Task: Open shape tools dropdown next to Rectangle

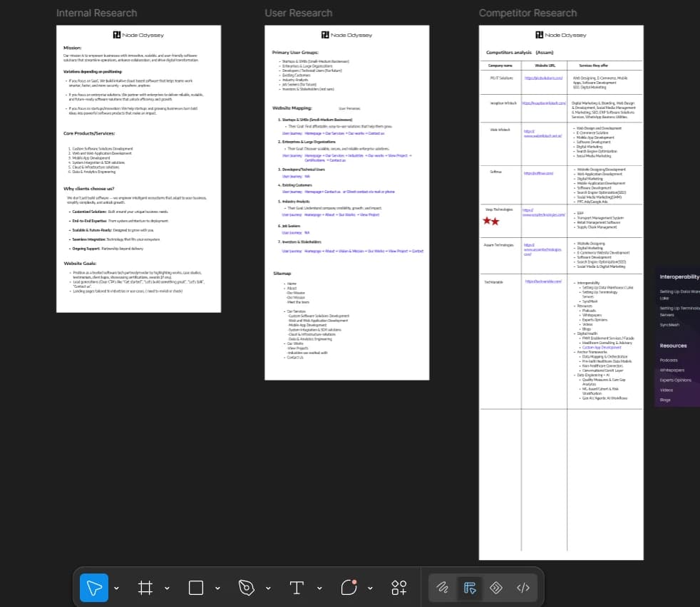Action: pyautogui.click(x=217, y=588)
